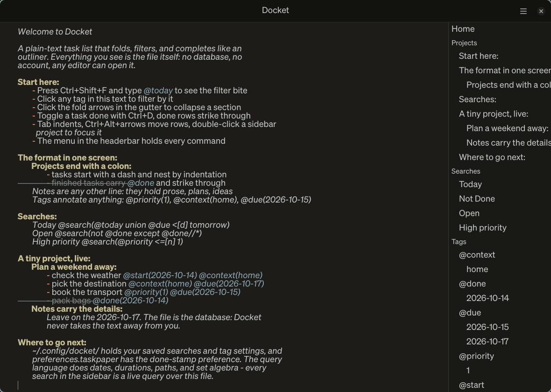Viewport: 551px width, 392px height.
Task: Click the struck-through 'pack bags' task
Action: point(71,301)
